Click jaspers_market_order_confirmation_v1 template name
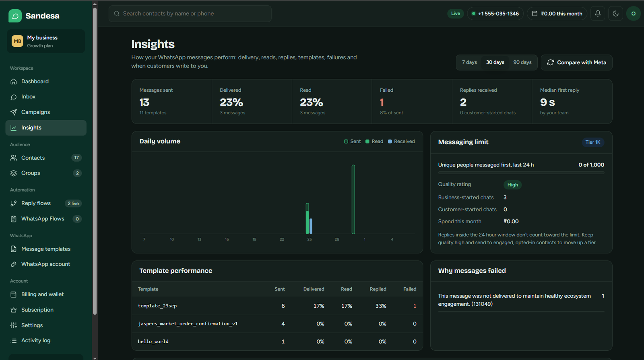644x360 pixels. (188, 324)
